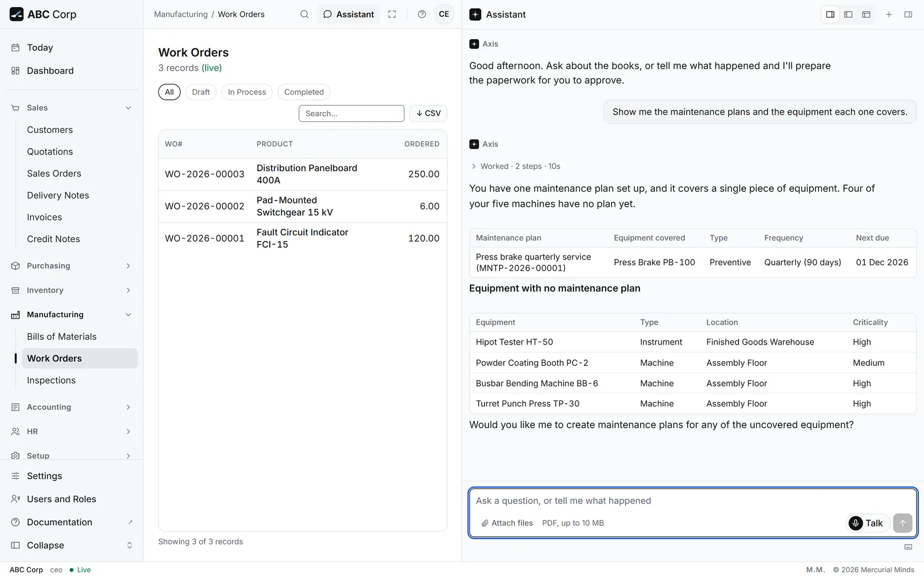
Task: Click the keyboard icon below the chat box
Action: [x=908, y=547]
